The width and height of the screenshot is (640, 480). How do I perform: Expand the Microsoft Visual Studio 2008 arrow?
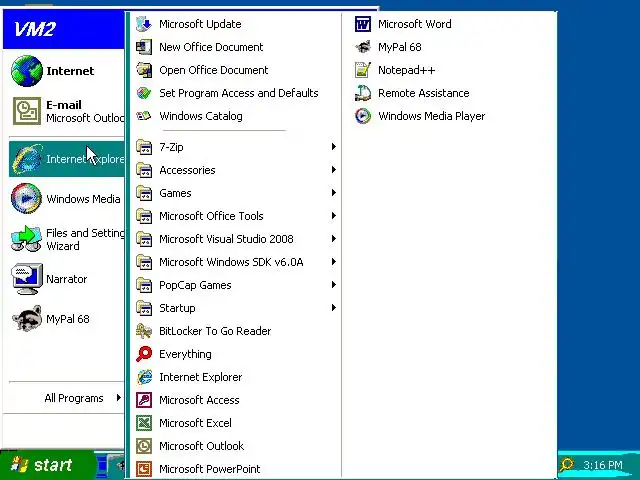coord(333,238)
